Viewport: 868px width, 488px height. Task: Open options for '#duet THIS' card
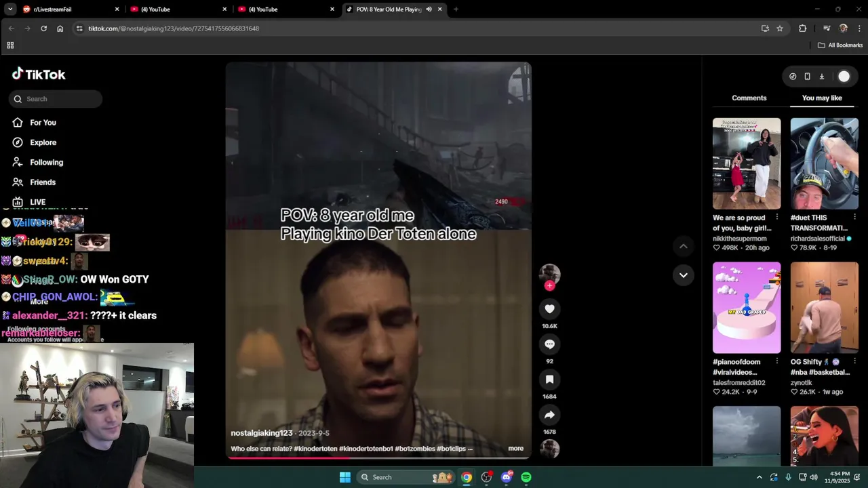[x=854, y=218]
